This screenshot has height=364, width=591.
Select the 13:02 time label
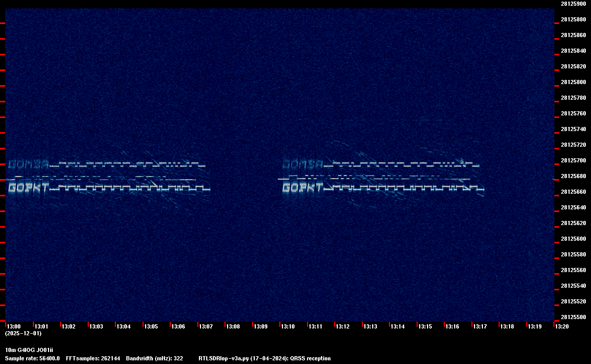68,326
